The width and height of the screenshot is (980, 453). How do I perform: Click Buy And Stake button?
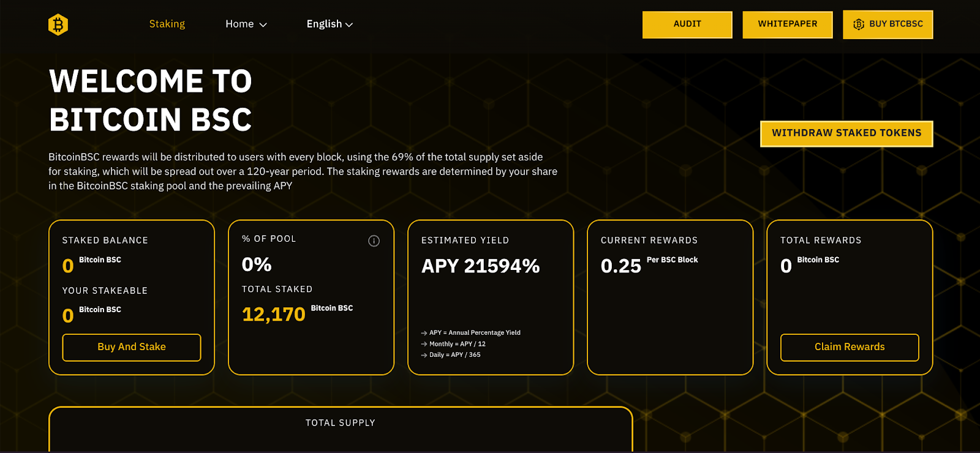pos(132,347)
